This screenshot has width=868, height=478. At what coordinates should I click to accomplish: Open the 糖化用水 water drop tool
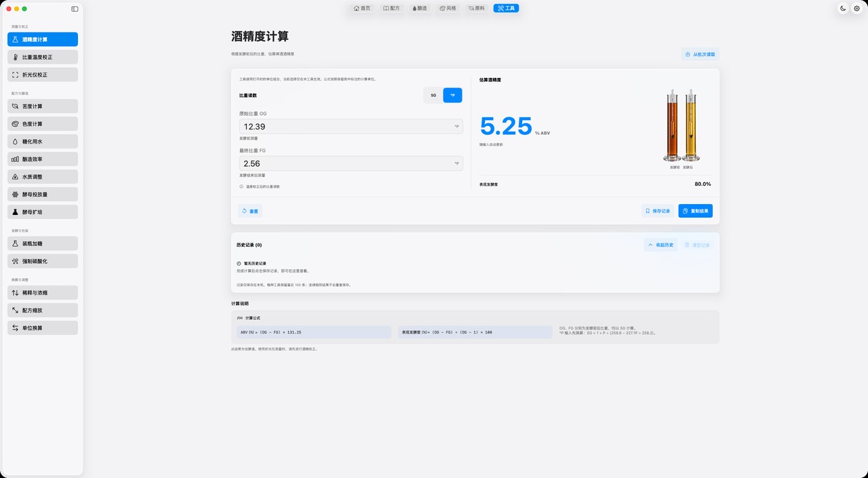[43, 142]
